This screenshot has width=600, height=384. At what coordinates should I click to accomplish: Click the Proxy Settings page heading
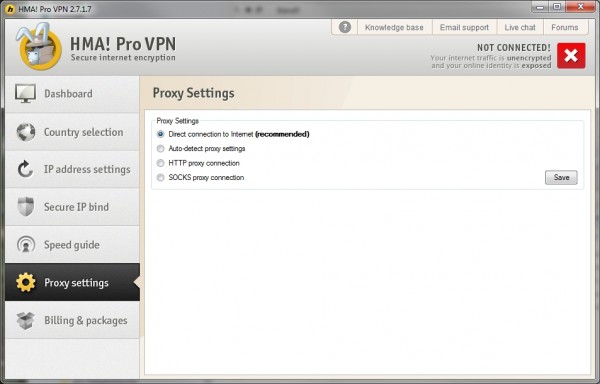[193, 93]
